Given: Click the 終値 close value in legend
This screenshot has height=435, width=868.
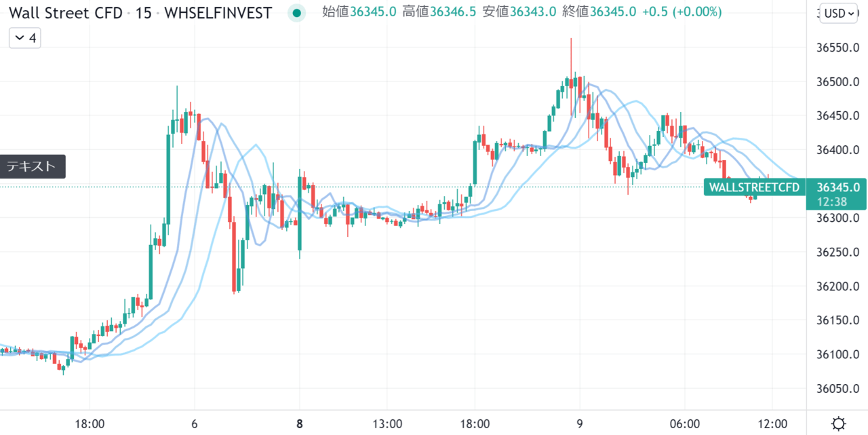Looking at the screenshot, I should pyautogui.click(x=613, y=13).
